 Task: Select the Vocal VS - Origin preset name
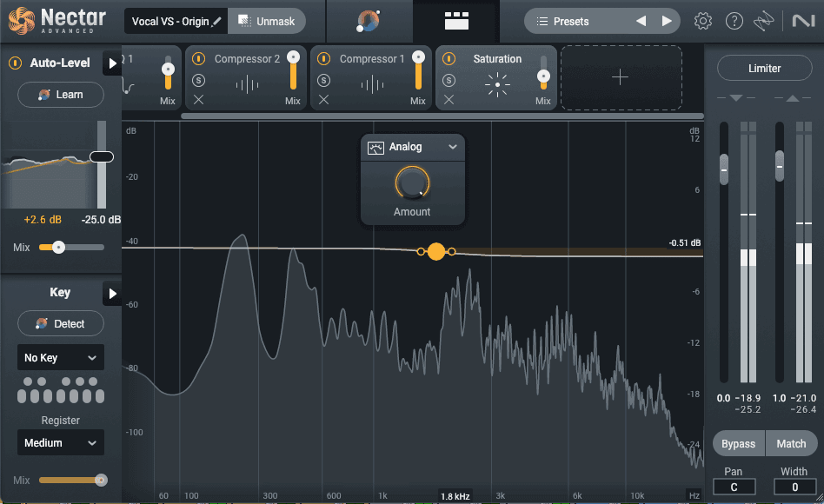pos(170,22)
